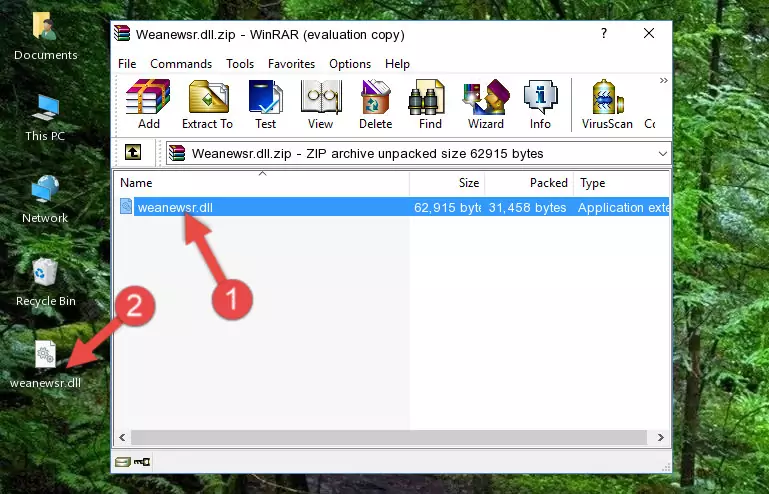
Task: Click the Add archive toolbar icon
Action: 148,104
